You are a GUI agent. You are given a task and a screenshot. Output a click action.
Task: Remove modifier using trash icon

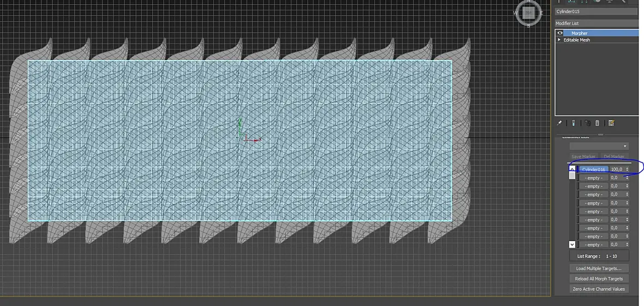coord(598,123)
